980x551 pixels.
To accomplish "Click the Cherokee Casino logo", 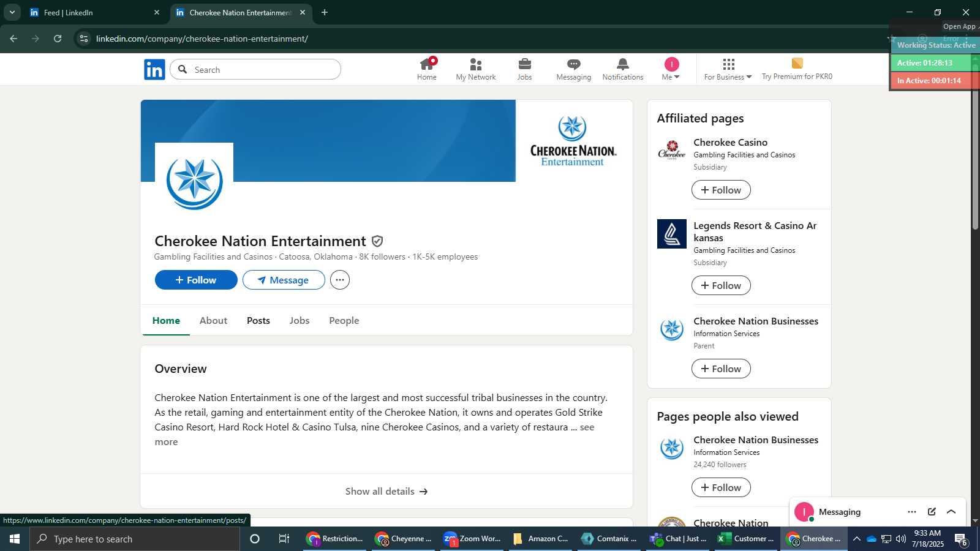I will [672, 151].
